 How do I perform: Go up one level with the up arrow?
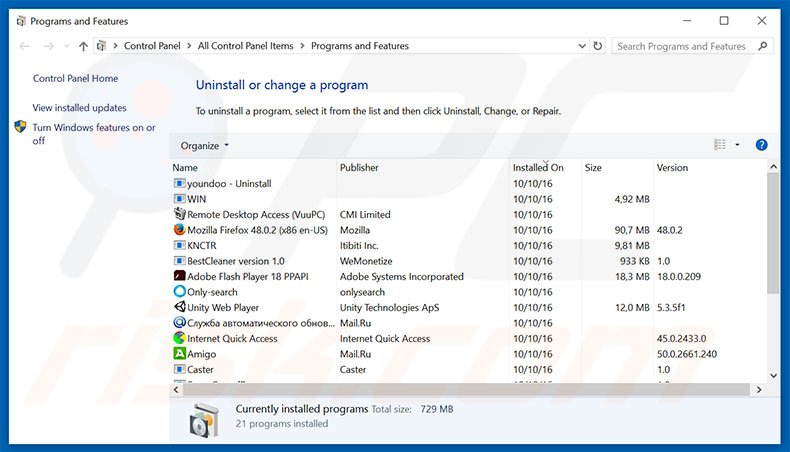coord(83,46)
